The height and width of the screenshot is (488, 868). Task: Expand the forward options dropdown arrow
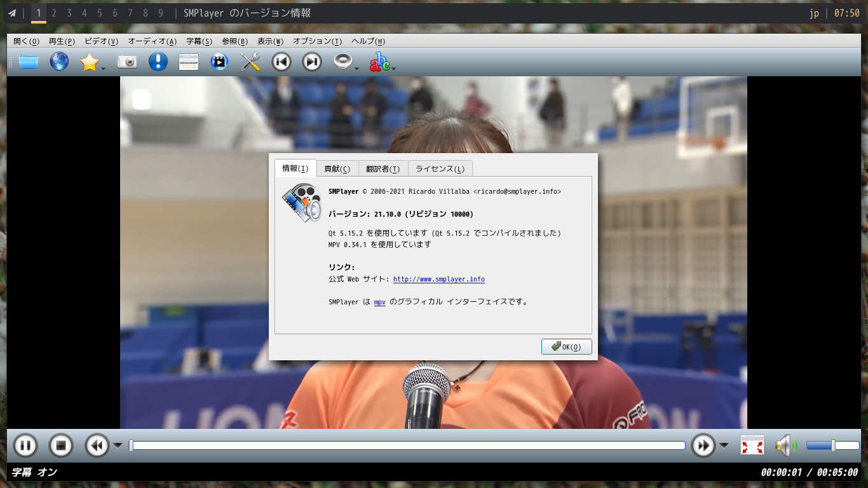point(724,445)
